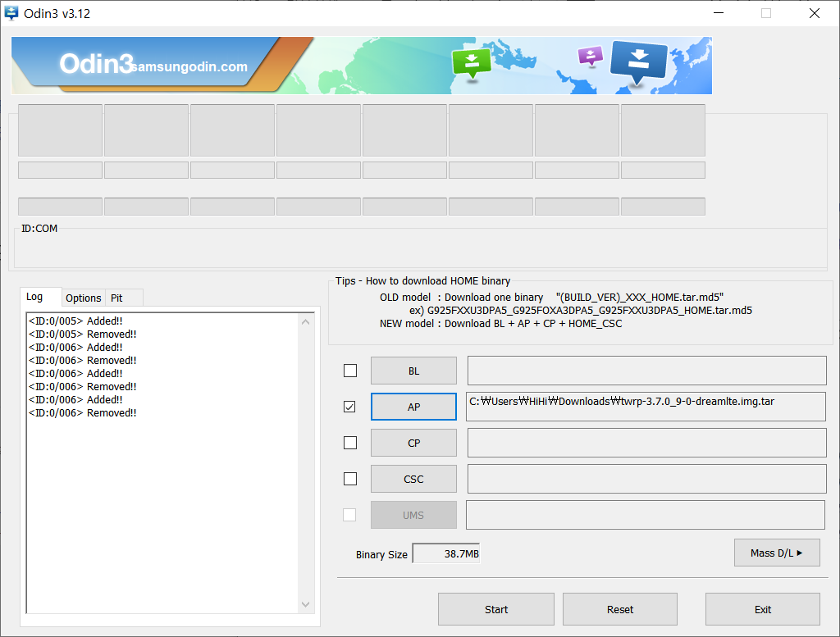Image resolution: width=840 pixels, height=637 pixels.
Task: Click the CSC file button
Action: click(x=413, y=479)
